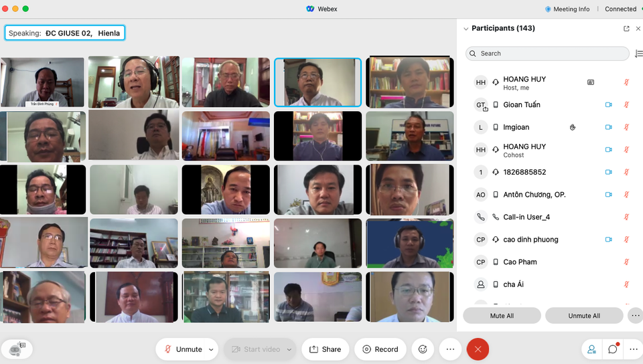Open the ellipsis menu beside Unmute All
The image size is (643, 364).
[x=634, y=316]
